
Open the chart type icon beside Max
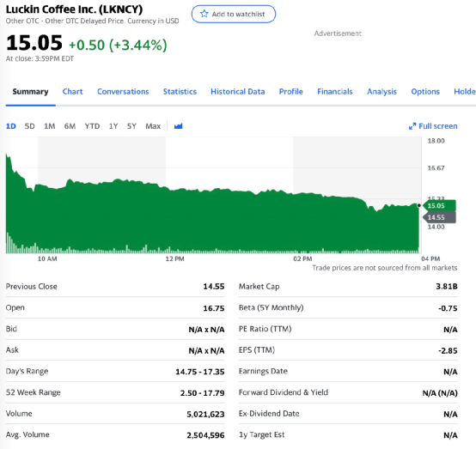[x=179, y=126]
